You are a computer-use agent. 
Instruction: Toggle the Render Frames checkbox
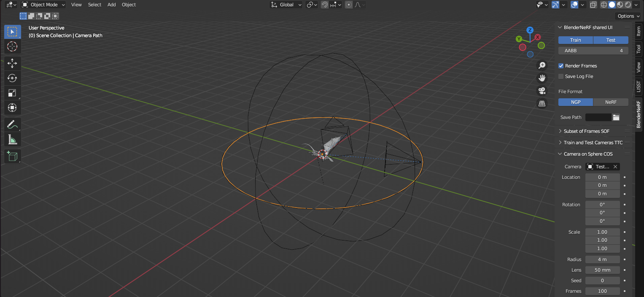(x=561, y=66)
